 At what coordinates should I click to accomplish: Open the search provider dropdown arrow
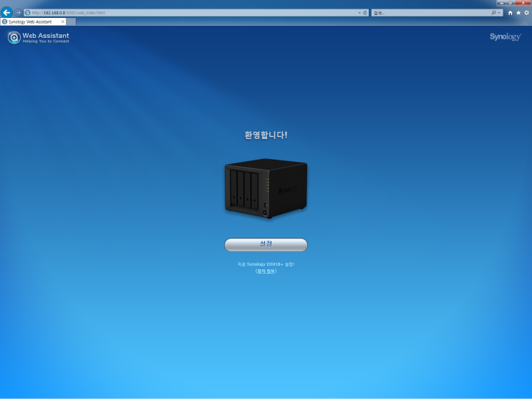(x=499, y=13)
